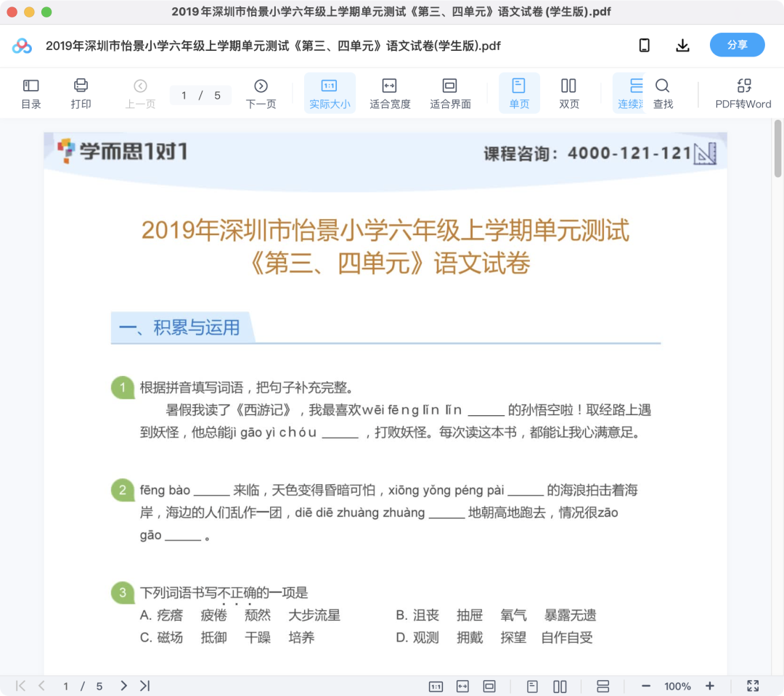The width and height of the screenshot is (784, 696).
Task: Switch to 双页 double page layout
Action: tap(569, 94)
